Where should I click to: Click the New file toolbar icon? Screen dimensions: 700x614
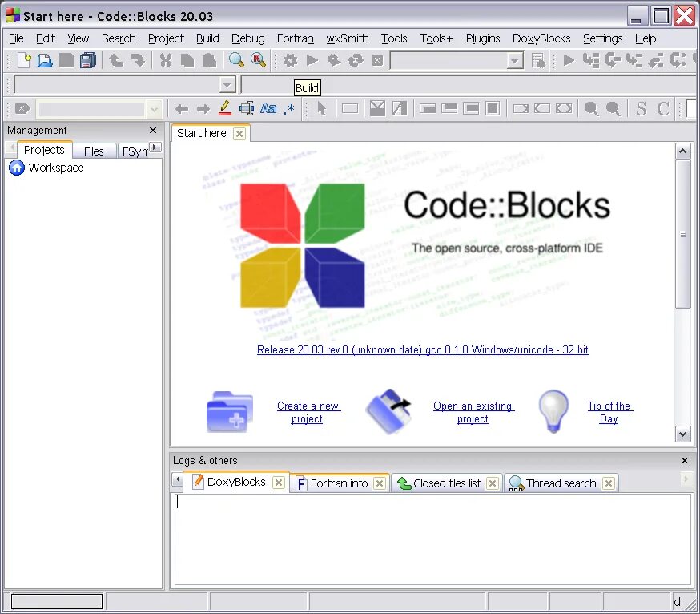pyautogui.click(x=24, y=60)
